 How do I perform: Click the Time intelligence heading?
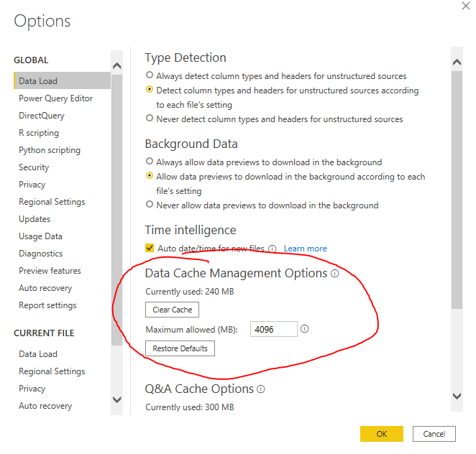(191, 230)
